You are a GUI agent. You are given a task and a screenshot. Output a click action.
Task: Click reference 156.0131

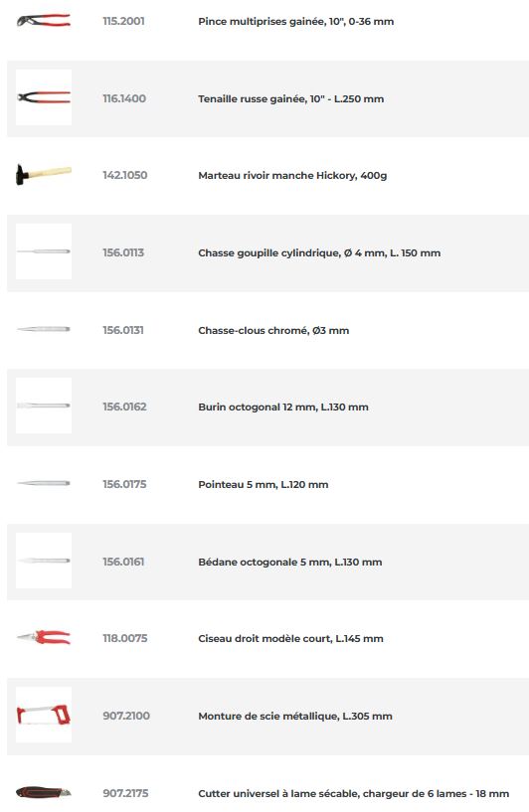coord(123,330)
